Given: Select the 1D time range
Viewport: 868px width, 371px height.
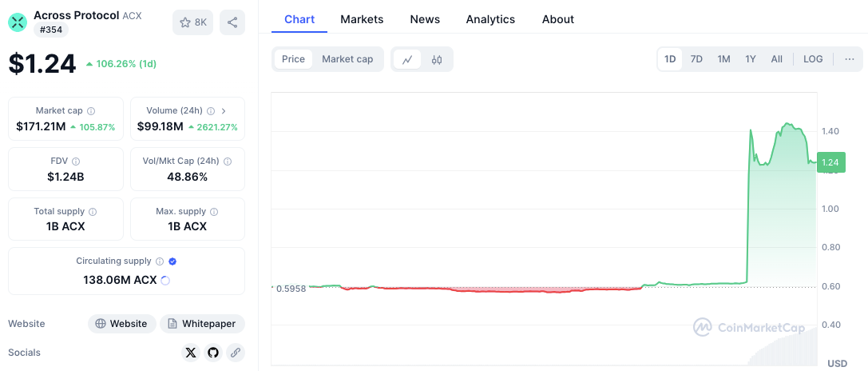Looking at the screenshot, I should tap(671, 59).
